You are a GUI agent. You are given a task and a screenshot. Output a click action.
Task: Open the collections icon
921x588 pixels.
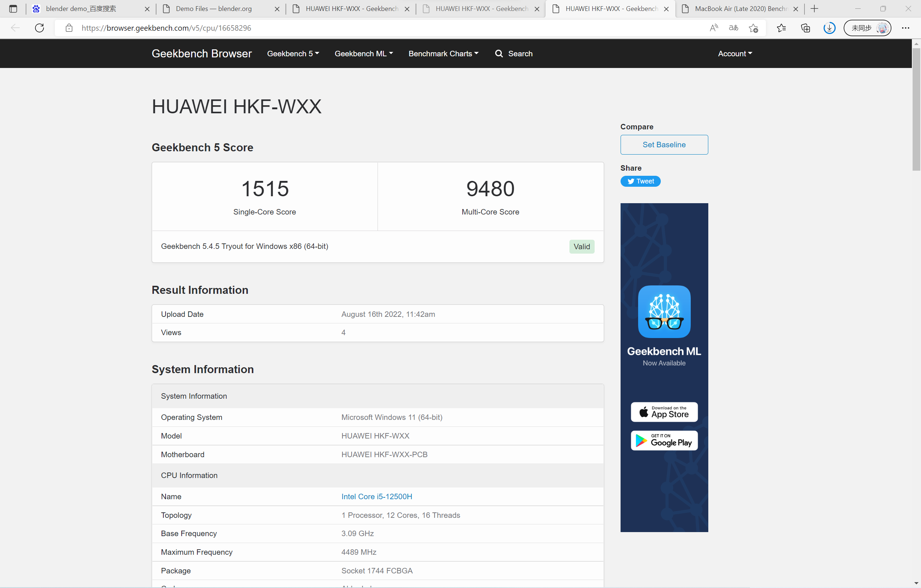tap(806, 28)
